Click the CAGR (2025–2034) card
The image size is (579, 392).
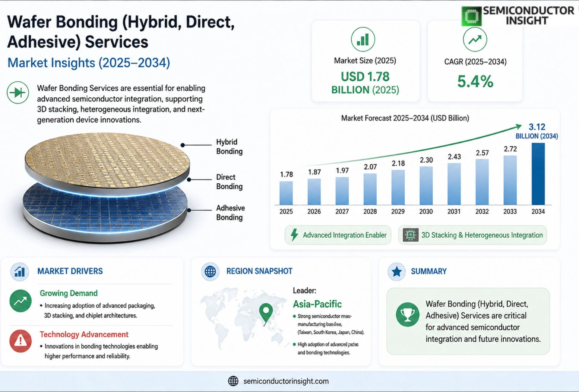coord(475,61)
